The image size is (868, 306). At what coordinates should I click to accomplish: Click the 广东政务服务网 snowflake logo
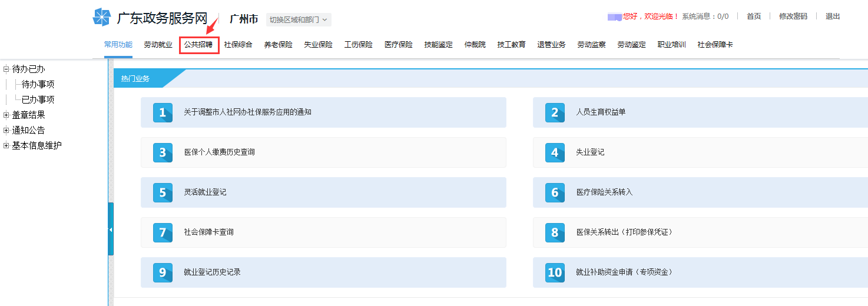[101, 18]
